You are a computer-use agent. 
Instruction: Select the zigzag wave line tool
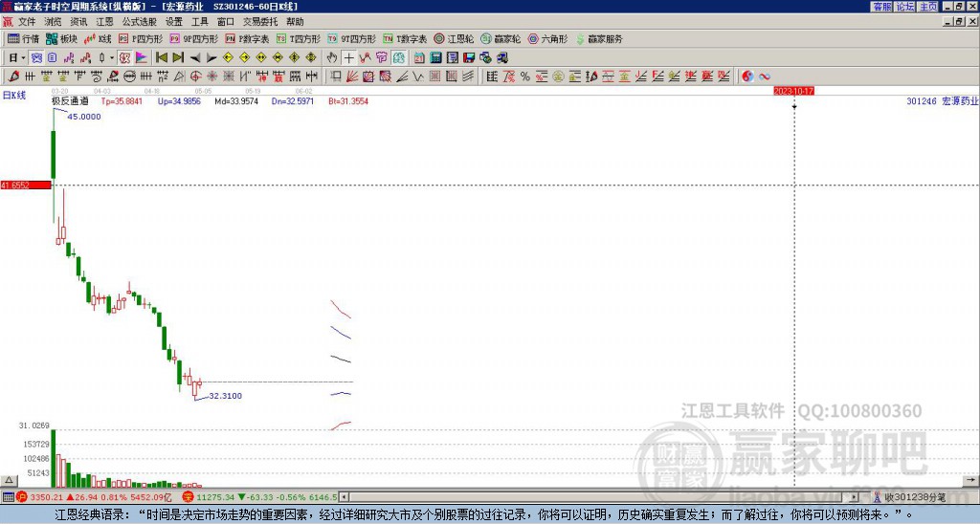417,76
